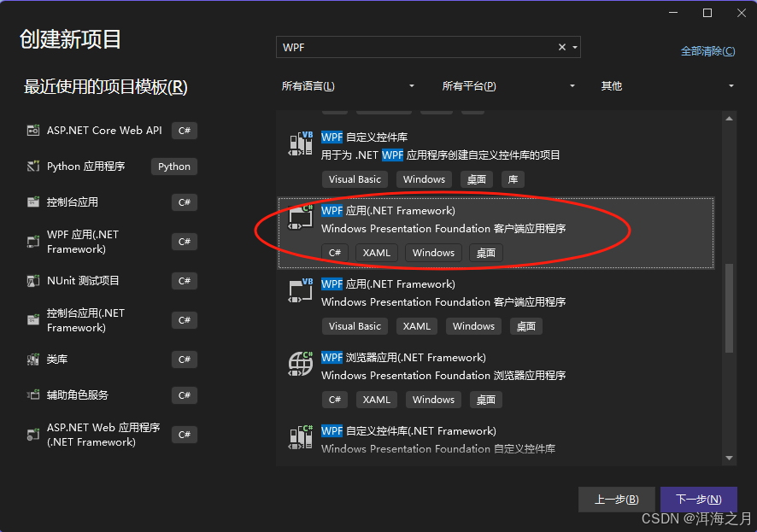This screenshot has height=532, width=757.
Task: Click the 全部清除 link
Action: [707, 51]
